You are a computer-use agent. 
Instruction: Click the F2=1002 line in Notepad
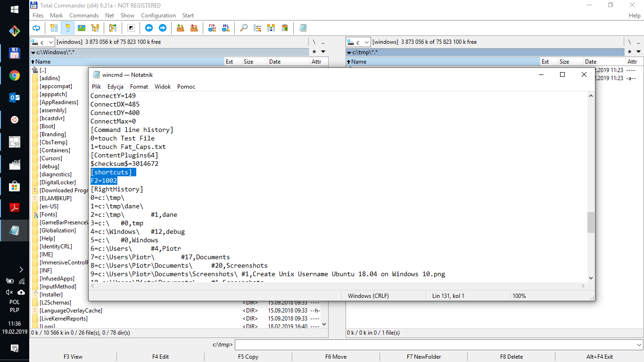click(x=104, y=181)
